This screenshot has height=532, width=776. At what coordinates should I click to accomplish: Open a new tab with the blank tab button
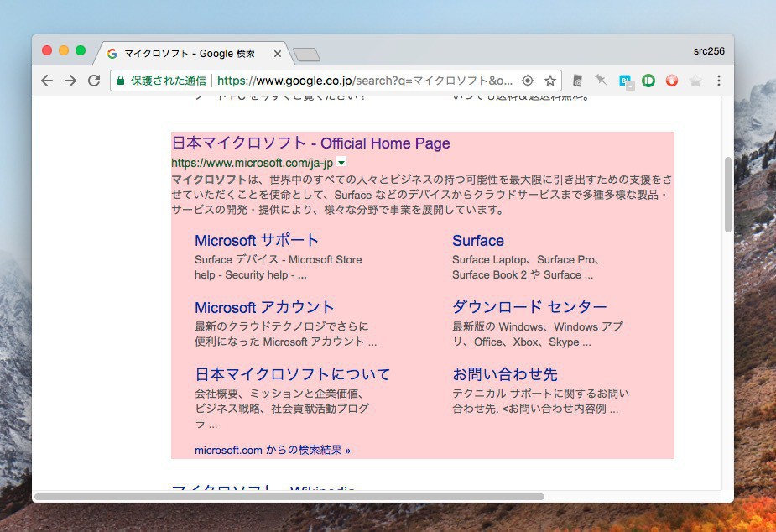click(x=306, y=55)
